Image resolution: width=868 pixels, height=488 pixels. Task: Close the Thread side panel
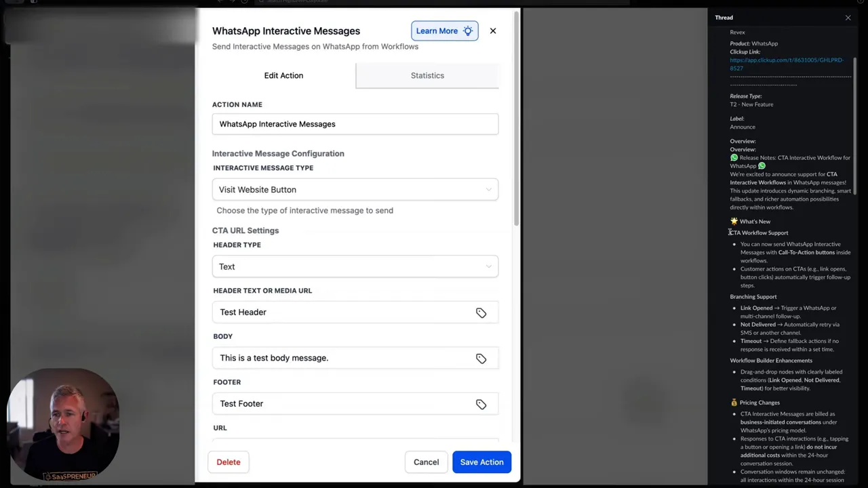pos(848,18)
